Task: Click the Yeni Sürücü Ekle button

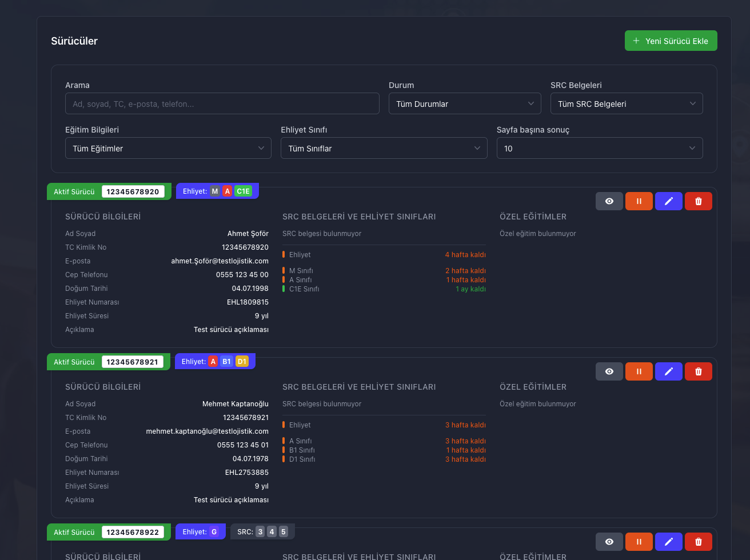Action: click(x=671, y=41)
